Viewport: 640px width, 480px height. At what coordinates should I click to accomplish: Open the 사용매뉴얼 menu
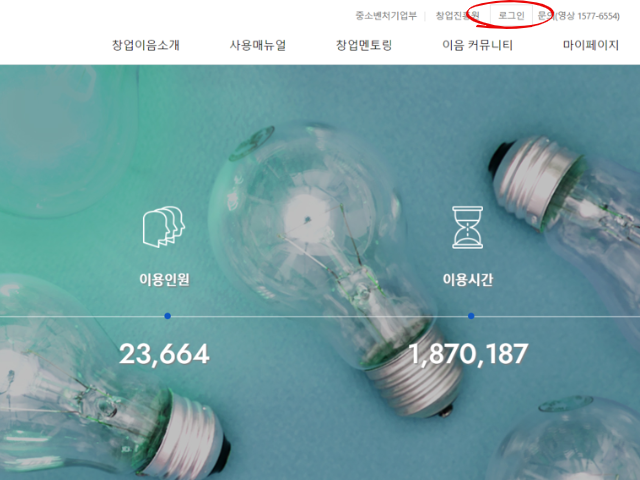pos(258,45)
